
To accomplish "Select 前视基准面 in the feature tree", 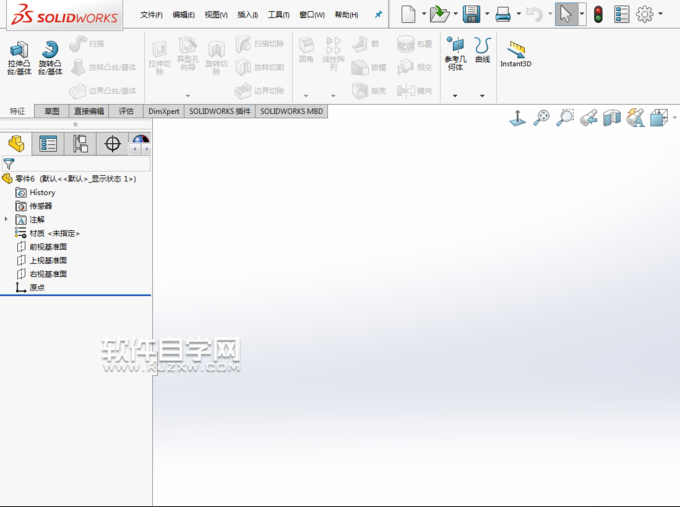I will point(48,246).
